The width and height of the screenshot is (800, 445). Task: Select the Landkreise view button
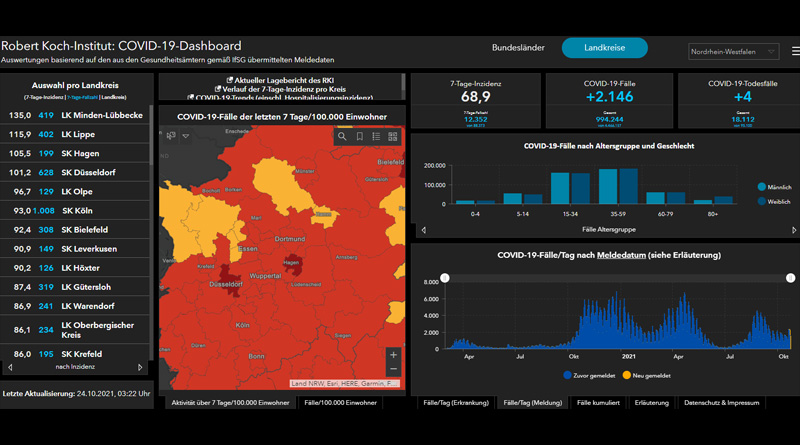[x=605, y=47]
